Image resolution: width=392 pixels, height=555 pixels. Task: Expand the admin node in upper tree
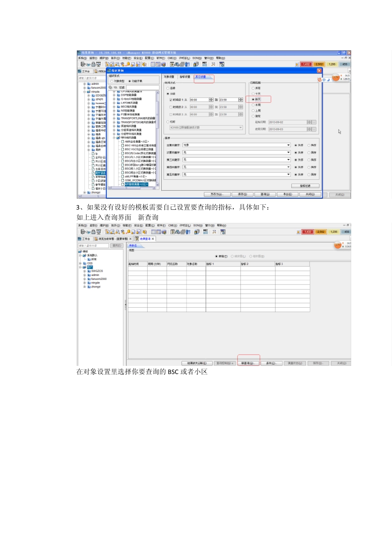[85, 84]
